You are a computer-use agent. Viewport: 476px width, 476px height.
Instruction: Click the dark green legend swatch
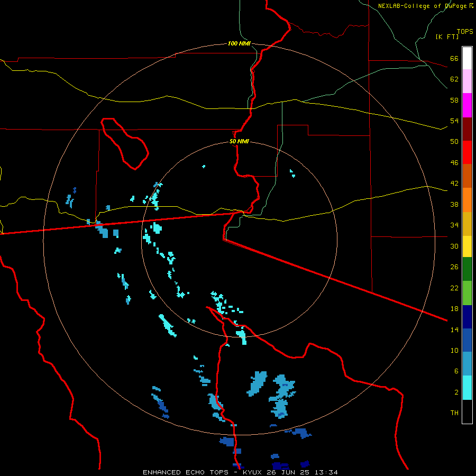(x=467, y=269)
